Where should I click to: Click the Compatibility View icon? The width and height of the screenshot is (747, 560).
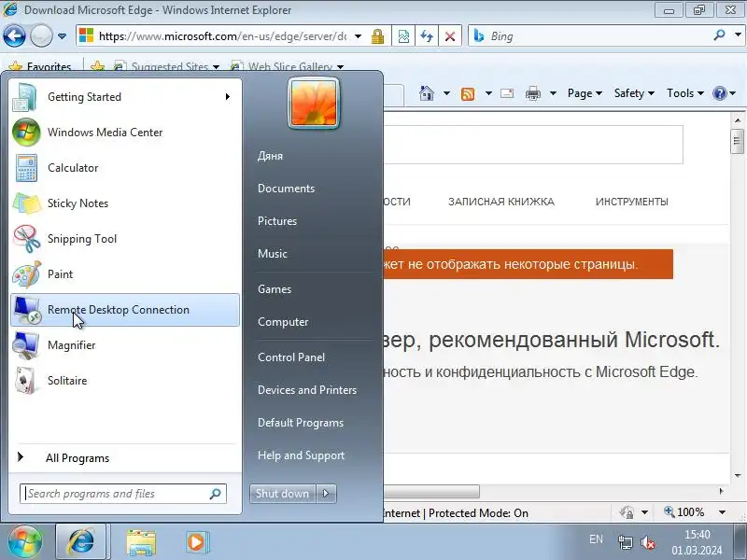[x=403, y=36]
